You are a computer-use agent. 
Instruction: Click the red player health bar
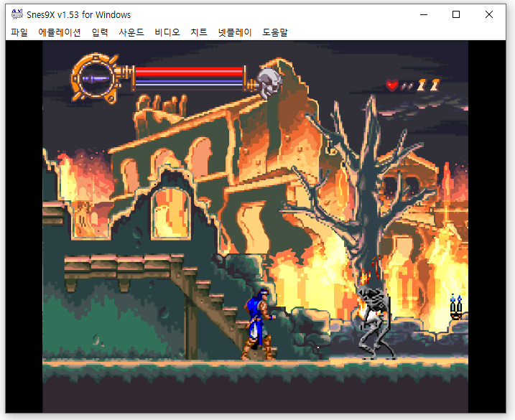click(189, 72)
